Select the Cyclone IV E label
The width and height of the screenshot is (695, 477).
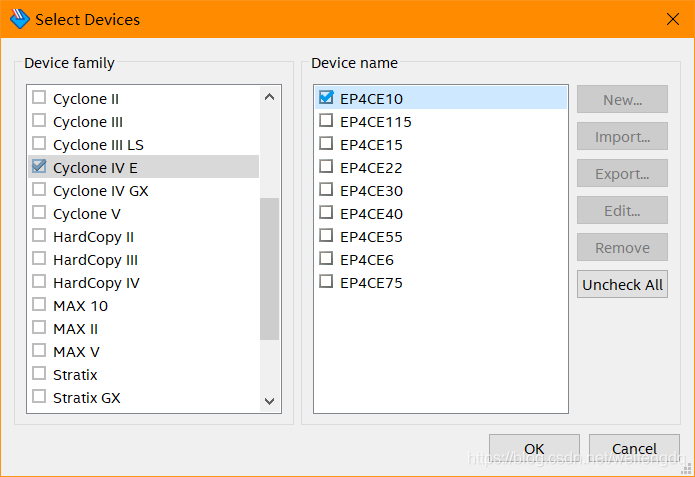tap(95, 168)
